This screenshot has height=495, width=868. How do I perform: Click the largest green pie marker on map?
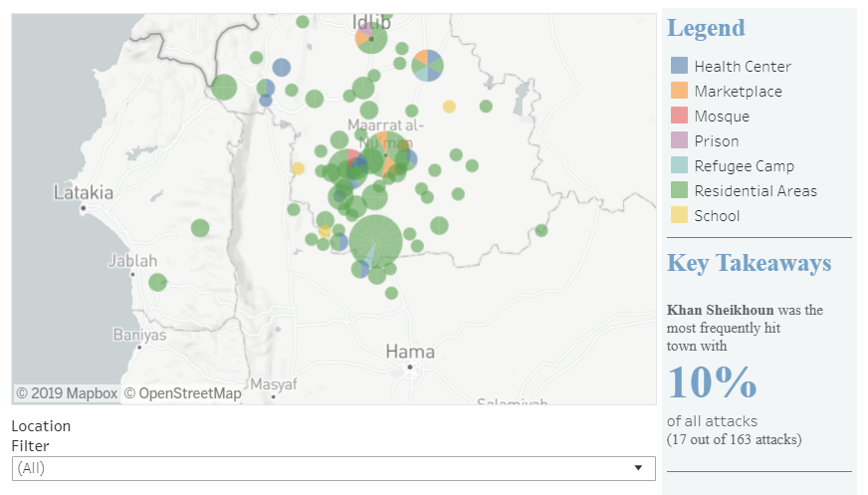[376, 241]
